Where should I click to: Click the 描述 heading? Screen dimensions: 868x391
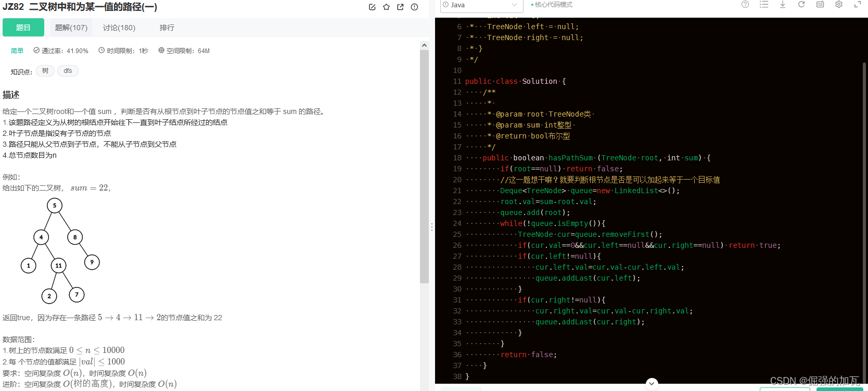coord(11,95)
